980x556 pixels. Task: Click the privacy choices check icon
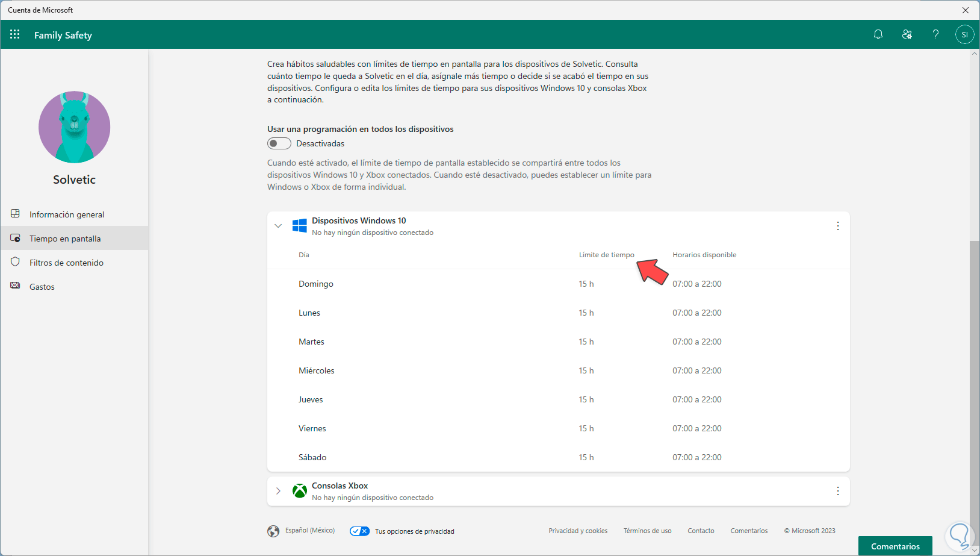coord(359,531)
